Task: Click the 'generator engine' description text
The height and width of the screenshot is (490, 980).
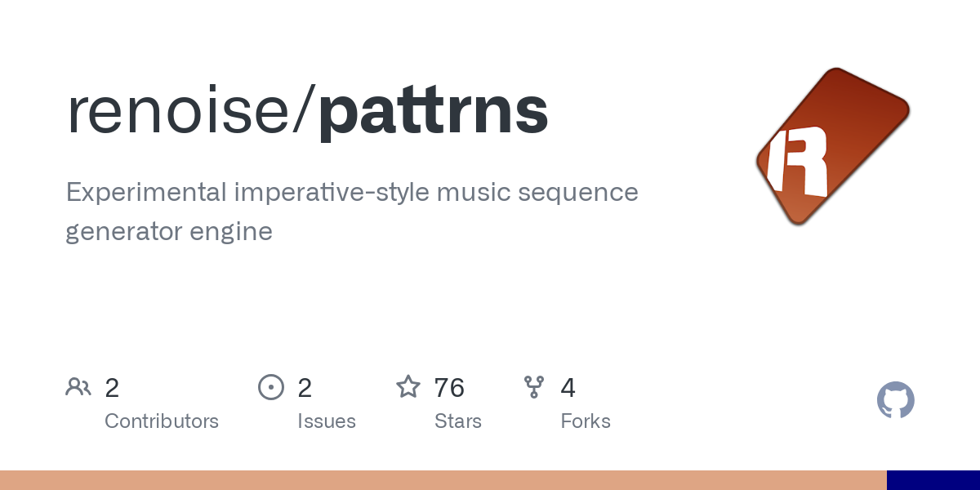Action: click(169, 233)
